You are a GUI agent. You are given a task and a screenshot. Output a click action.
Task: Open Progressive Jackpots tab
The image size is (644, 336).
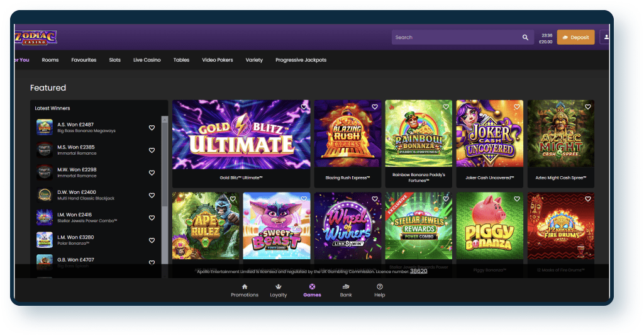pyautogui.click(x=301, y=60)
